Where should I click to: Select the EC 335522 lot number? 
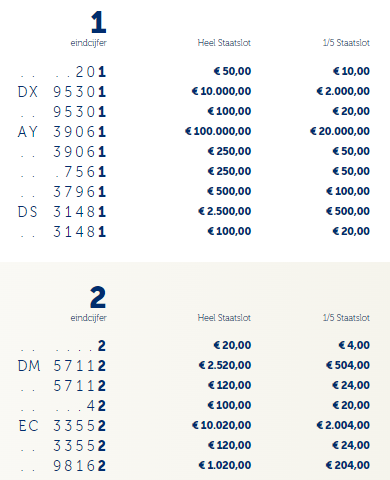[62, 426]
